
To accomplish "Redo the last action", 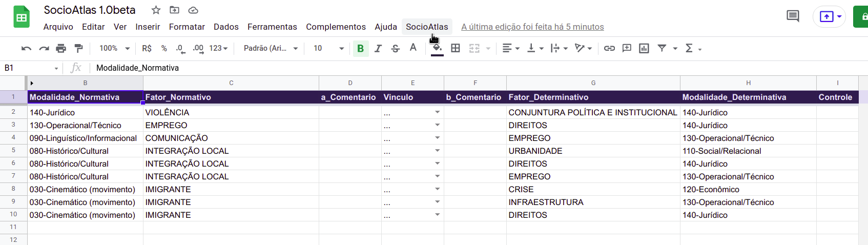I will 44,48.
